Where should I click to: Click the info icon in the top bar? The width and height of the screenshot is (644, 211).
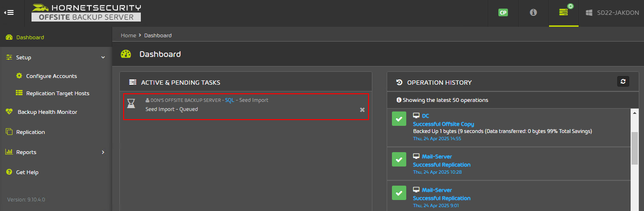tap(533, 12)
